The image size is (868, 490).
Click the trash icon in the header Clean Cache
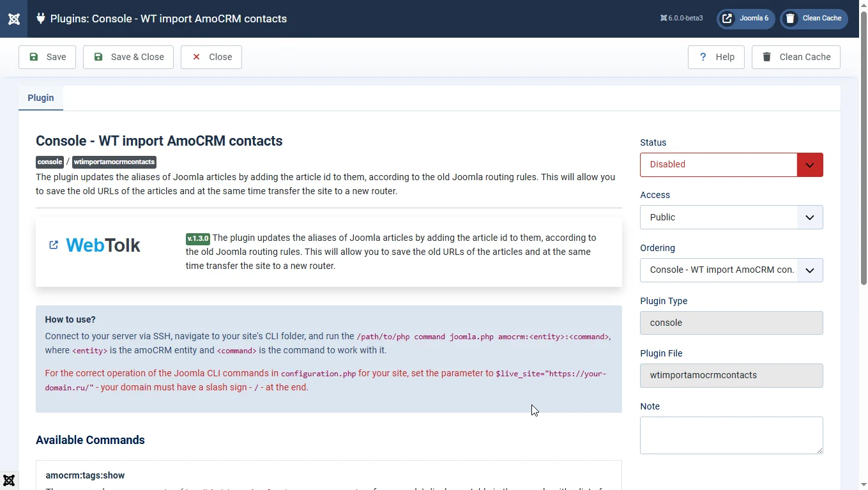(791, 19)
